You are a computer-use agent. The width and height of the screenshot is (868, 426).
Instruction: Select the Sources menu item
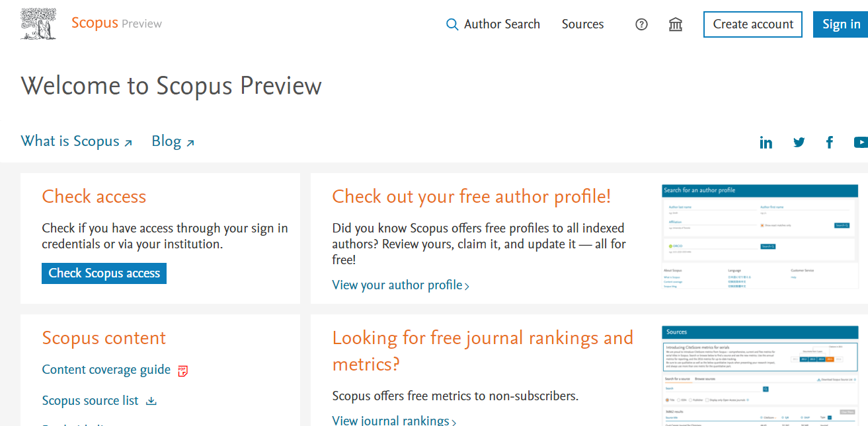(x=582, y=24)
